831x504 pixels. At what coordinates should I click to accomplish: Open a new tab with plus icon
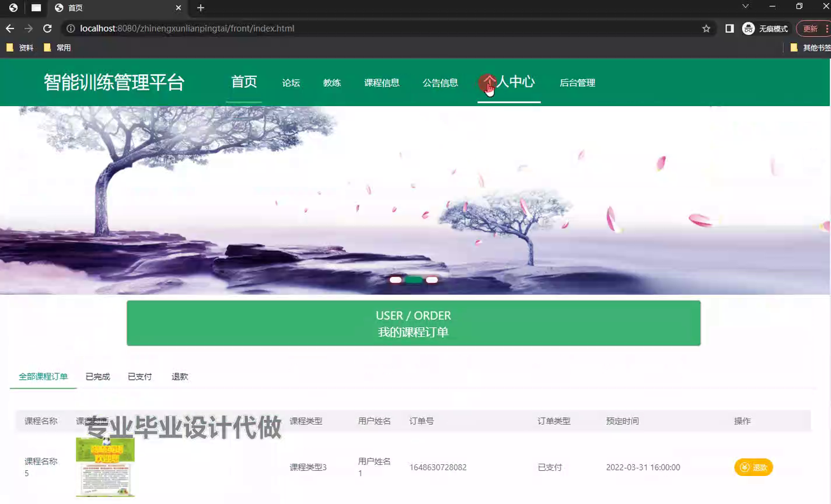click(201, 8)
